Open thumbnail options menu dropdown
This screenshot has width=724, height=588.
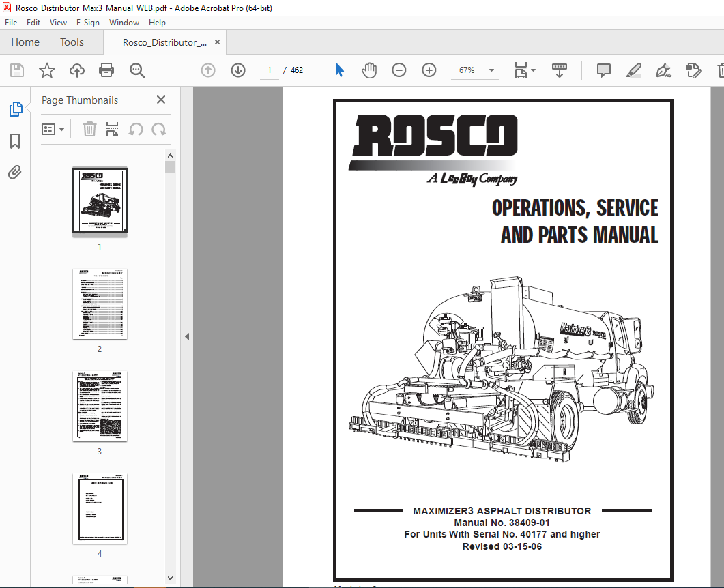[53, 129]
